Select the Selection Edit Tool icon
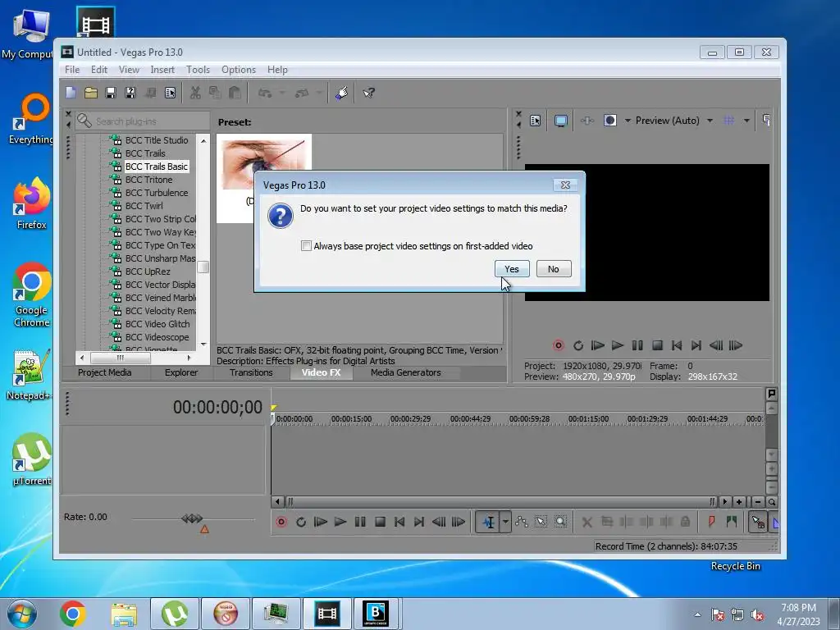 (541, 522)
